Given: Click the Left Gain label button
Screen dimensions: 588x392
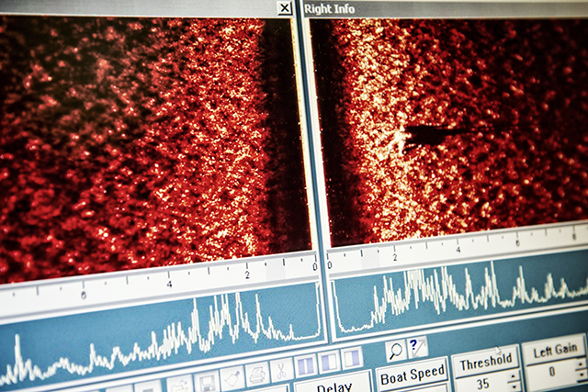Looking at the screenshot, I should pos(554,352).
